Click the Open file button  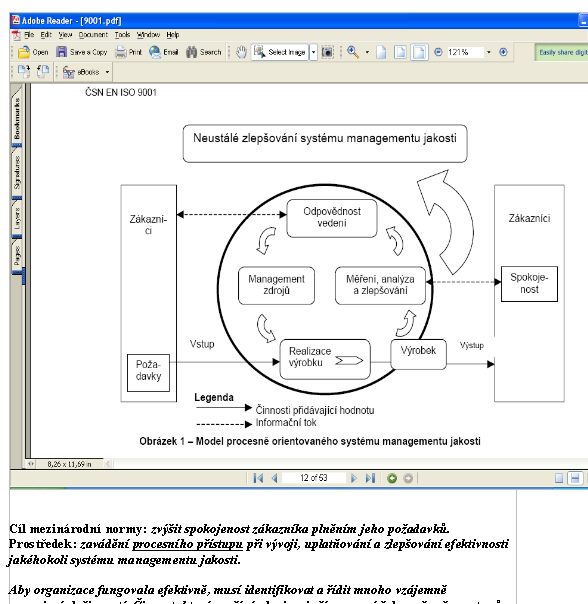click(x=33, y=52)
